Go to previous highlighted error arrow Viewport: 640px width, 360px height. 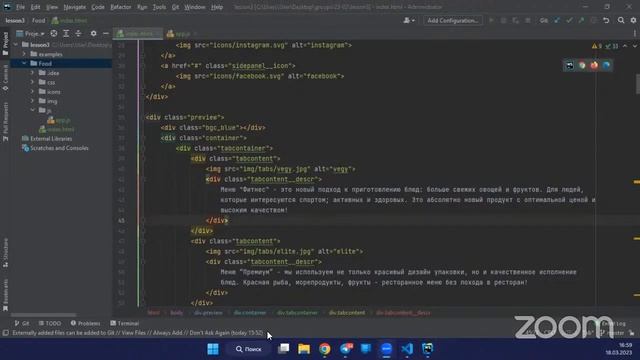click(625, 46)
